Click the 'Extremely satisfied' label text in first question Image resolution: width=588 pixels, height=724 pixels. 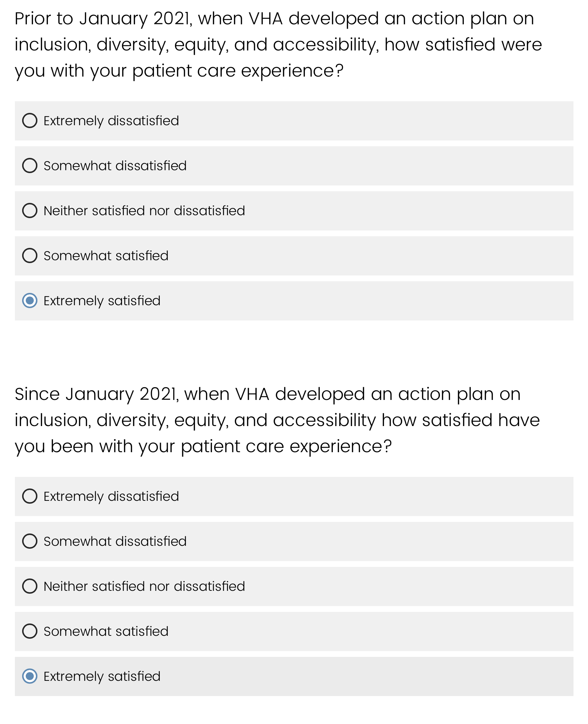pos(102,301)
